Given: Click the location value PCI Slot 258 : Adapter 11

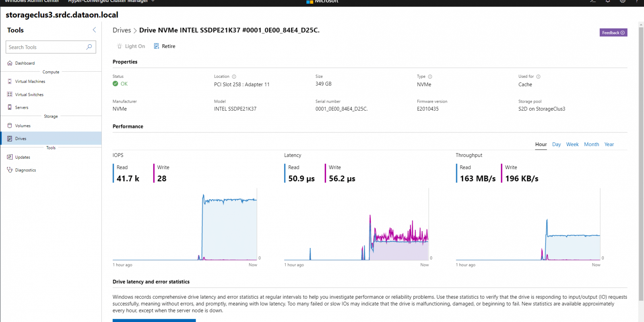Looking at the screenshot, I should [242, 85].
